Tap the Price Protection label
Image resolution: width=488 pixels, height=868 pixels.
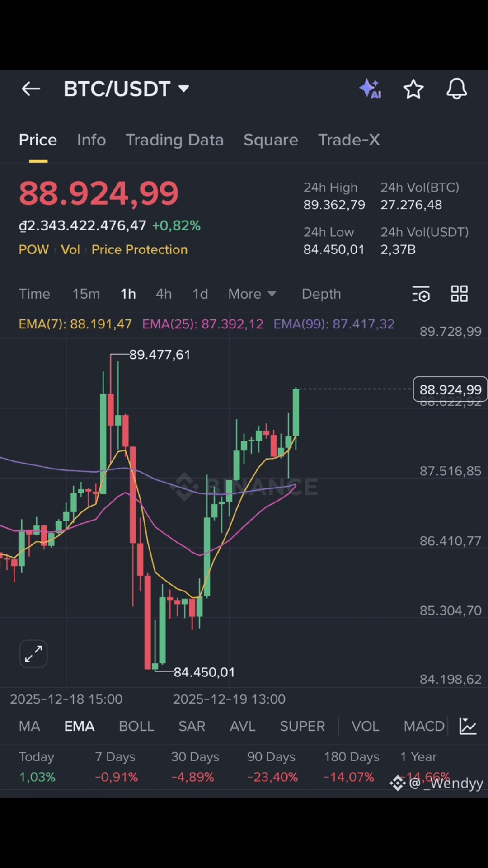[139, 249]
